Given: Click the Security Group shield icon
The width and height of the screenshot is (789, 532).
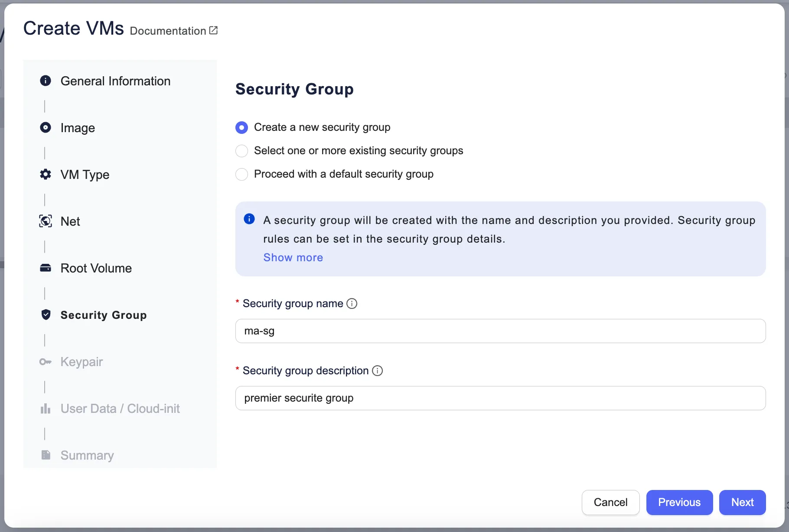Looking at the screenshot, I should point(46,315).
